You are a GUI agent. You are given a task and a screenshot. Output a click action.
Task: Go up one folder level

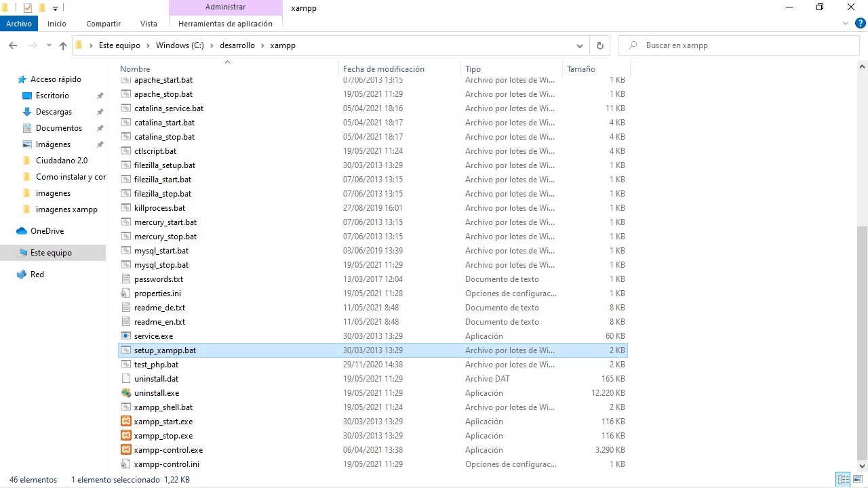(x=63, y=45)
